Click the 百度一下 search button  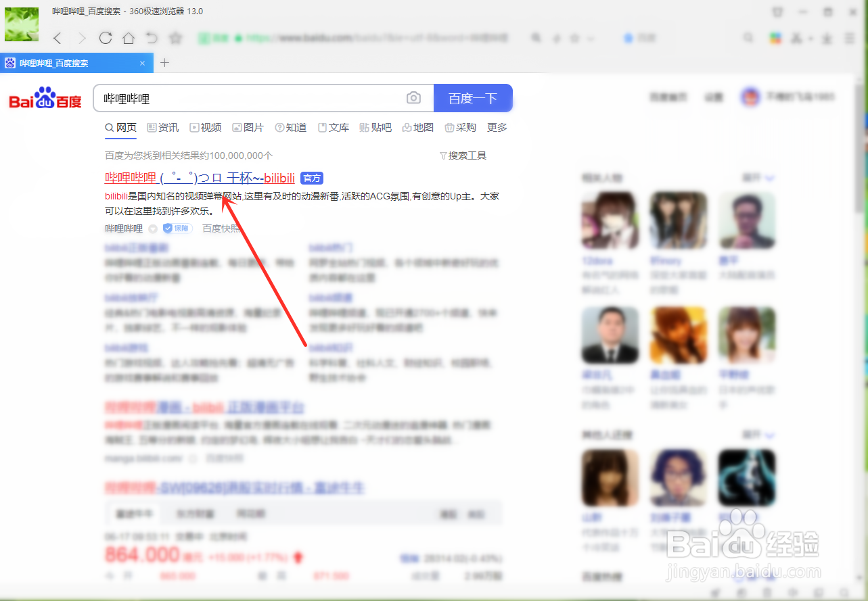(473, 98)
